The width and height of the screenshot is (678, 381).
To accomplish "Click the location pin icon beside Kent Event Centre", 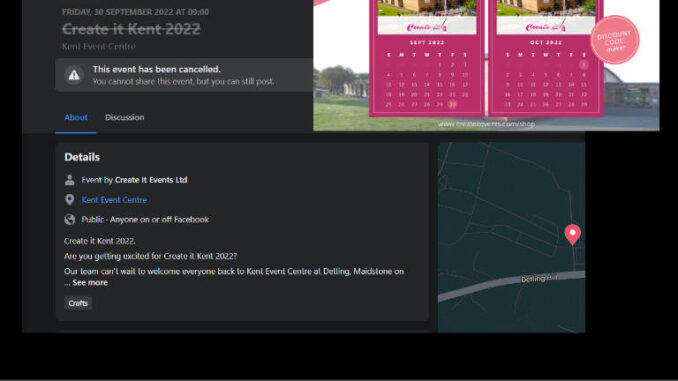I will click(69, 199).
